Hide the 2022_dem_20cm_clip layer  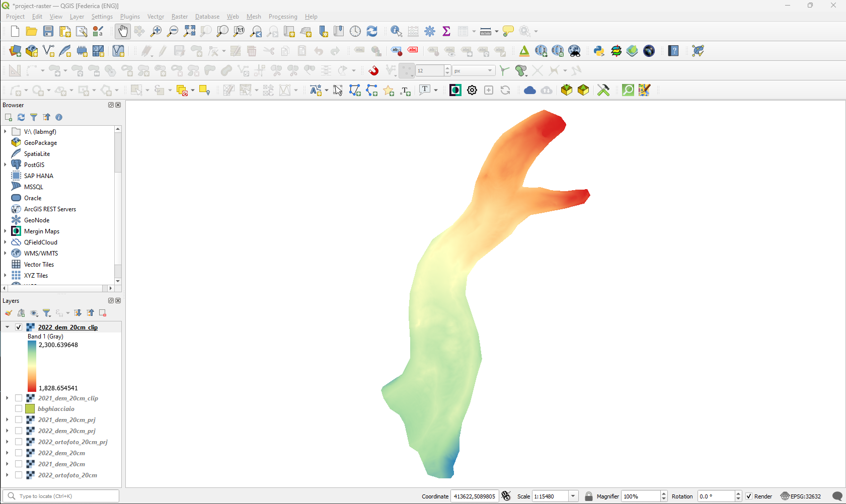click(x=19, y=327)
